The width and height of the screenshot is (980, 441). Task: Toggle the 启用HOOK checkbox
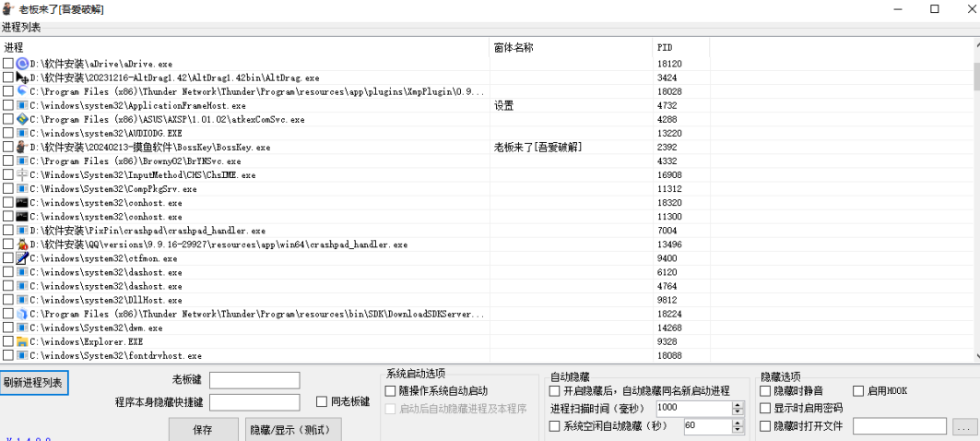click(x=858, y=391)
